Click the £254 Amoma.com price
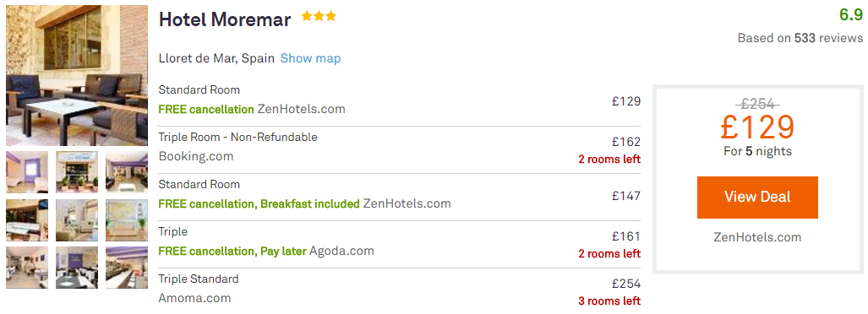Screen dimensions: 868x314 click(626, 284)
